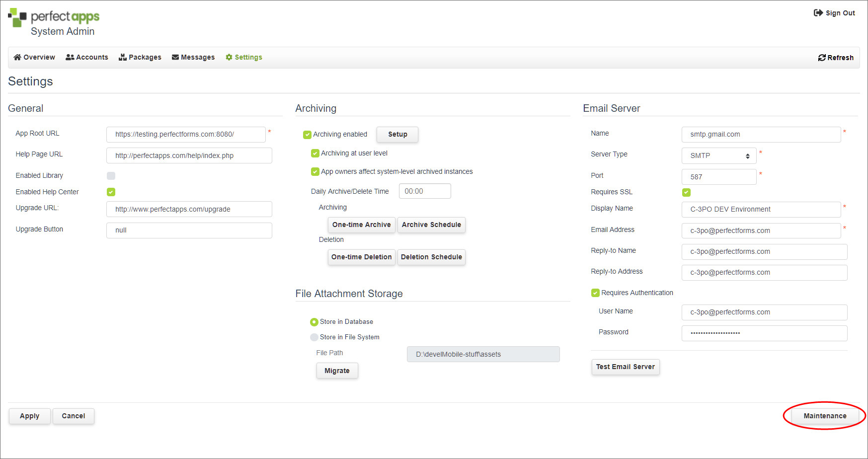Toggle the Enabled Help Center checkbox
Image resolution: width=868 pixels, height=459 pixels.
point(111,192)
